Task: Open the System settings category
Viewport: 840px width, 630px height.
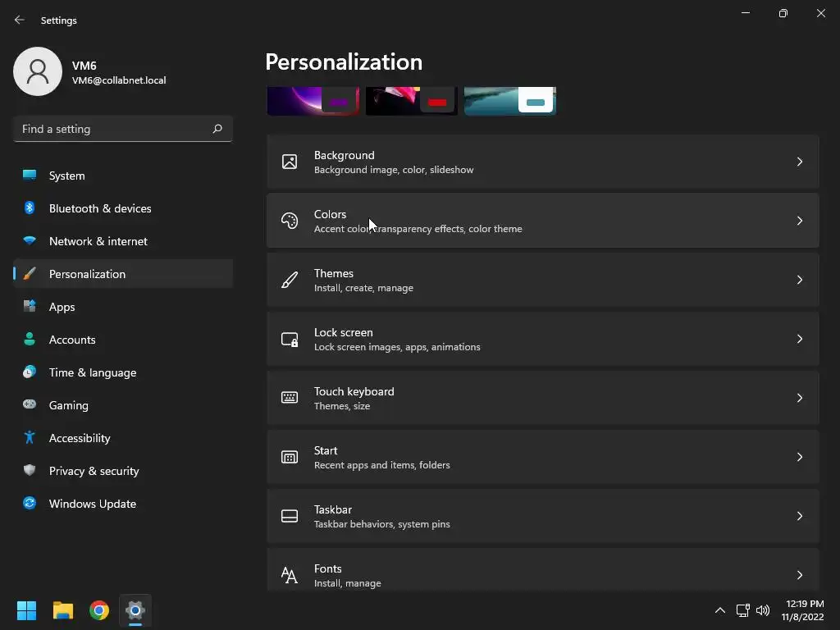Action: (x=66, y=176)
